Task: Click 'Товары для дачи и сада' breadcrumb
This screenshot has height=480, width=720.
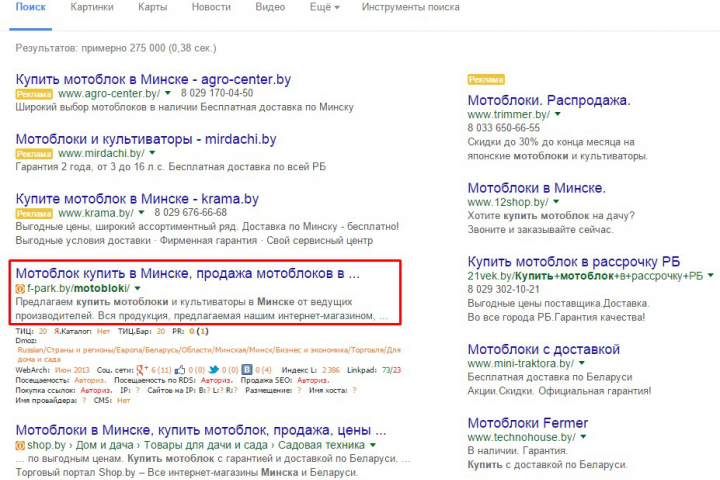Action: [x=205, y=445]
